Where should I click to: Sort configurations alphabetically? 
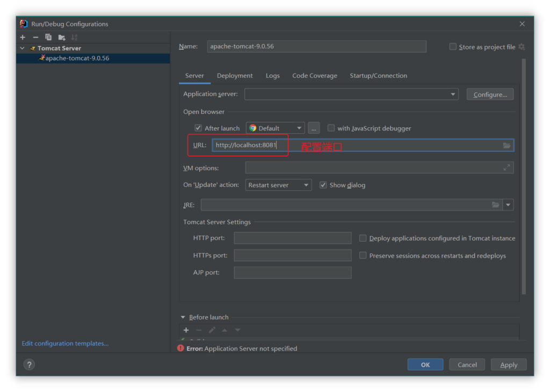(x=74, y=37)
